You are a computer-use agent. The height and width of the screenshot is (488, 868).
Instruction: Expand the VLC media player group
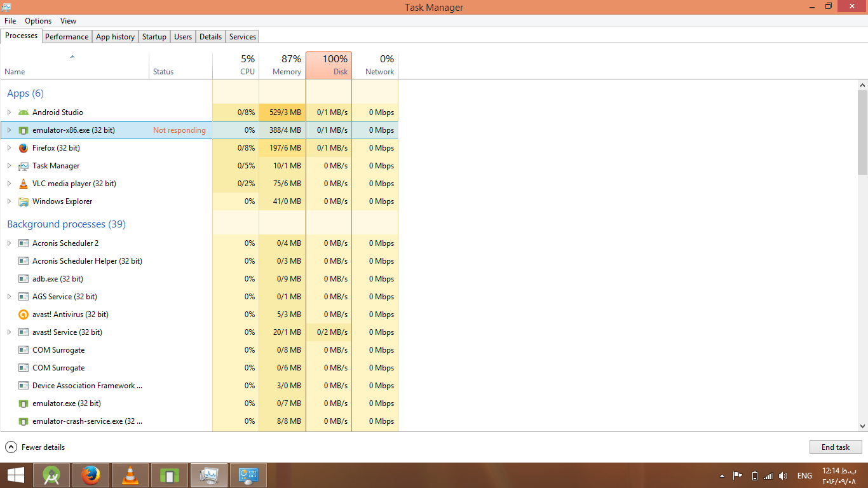point(9,184)
